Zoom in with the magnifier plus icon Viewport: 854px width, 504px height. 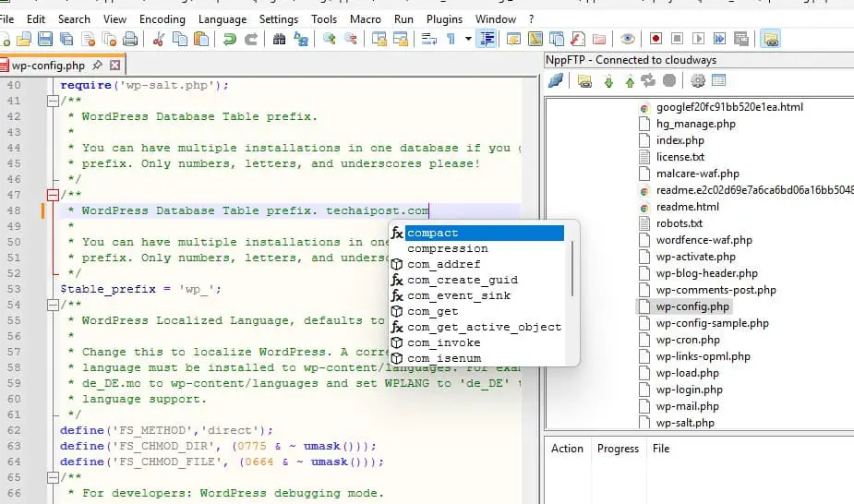pyautogui.click(x=329, y=39)
